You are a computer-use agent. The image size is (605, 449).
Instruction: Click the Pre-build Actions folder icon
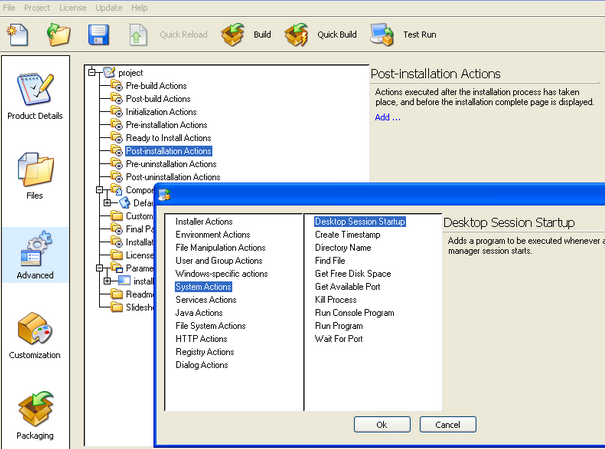(x=117, y=85)
